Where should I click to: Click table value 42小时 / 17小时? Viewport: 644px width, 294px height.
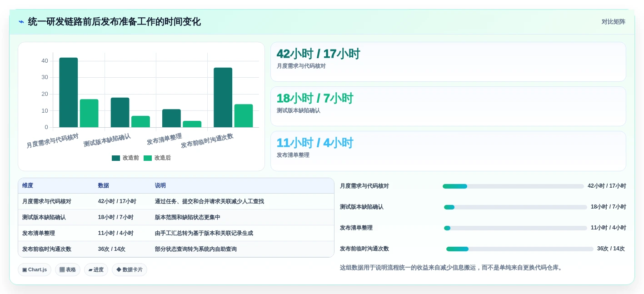click(117, 201)
